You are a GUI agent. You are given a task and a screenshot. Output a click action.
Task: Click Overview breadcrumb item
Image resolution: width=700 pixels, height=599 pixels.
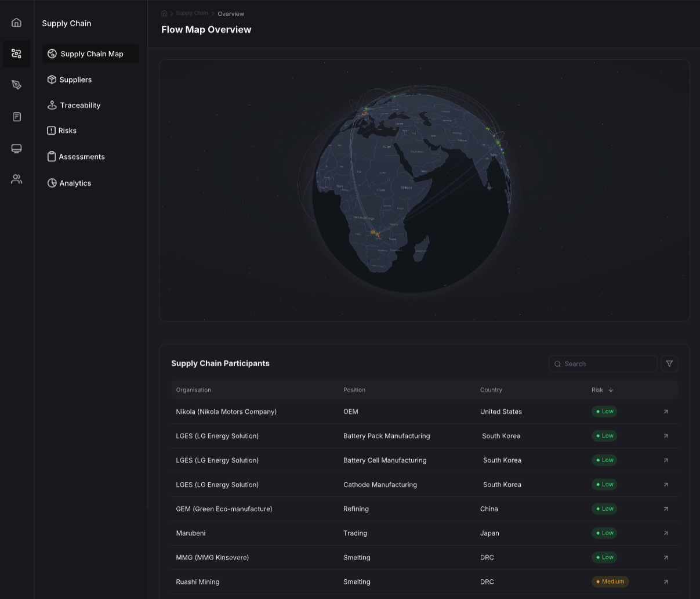tap(231, 14)
